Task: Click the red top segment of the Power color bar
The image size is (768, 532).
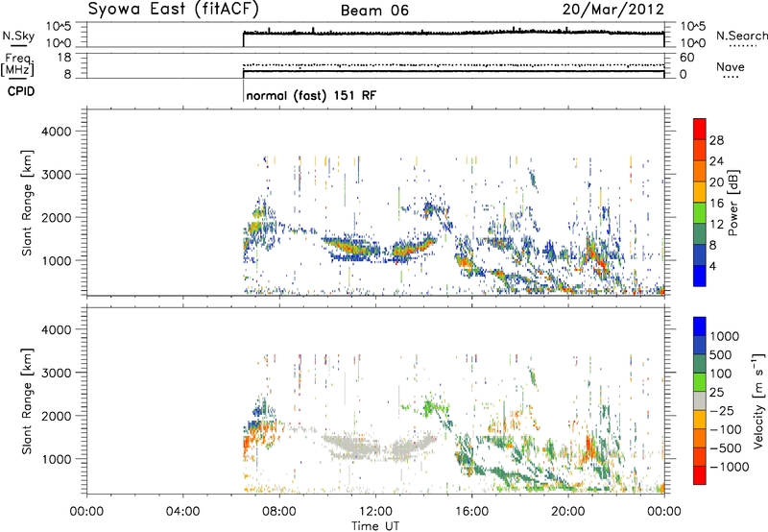Action: click(700, 129)
